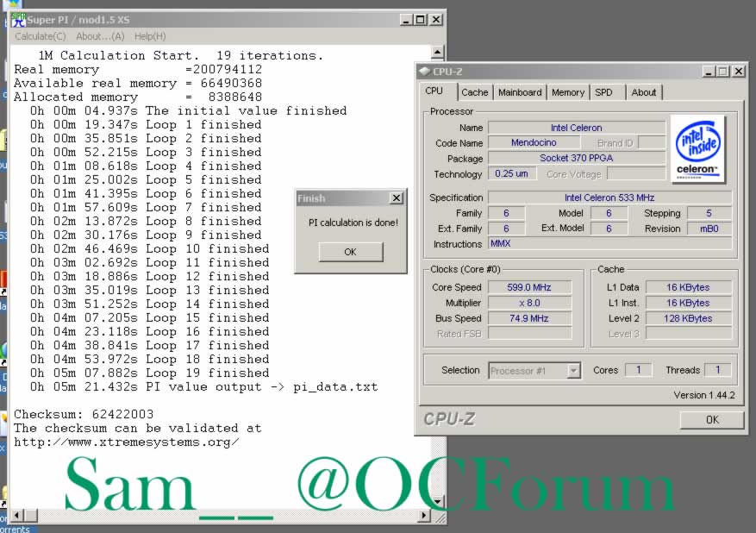The image size is (756, 533).
Task: Click the Threads value field
Action: click(x=718, y=370)
